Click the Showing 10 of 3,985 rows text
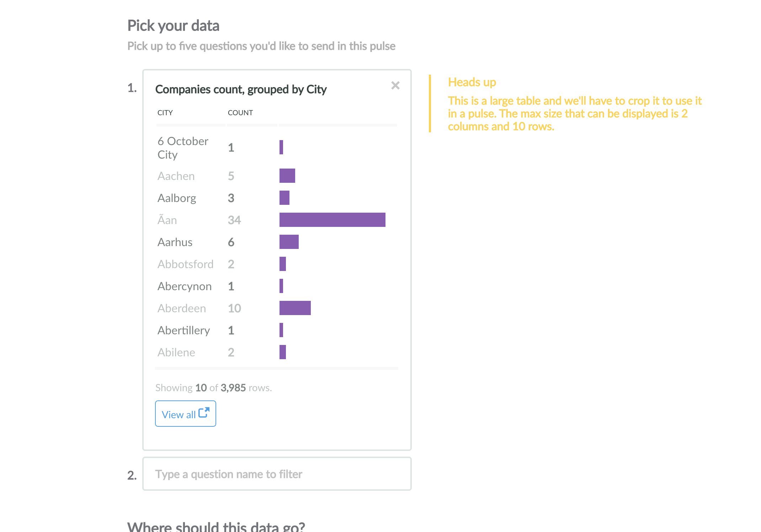Viewport: 761px width, 532px height. (213, 388)
